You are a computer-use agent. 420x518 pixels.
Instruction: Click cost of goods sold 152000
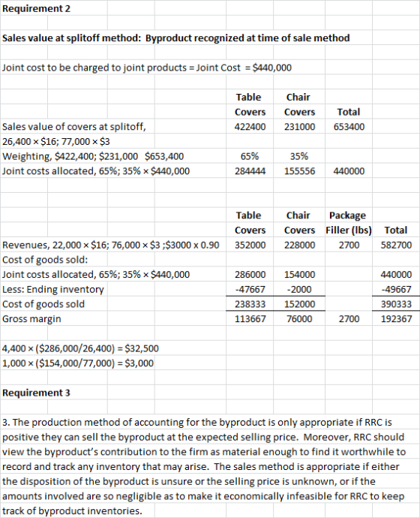click(299, 304)
